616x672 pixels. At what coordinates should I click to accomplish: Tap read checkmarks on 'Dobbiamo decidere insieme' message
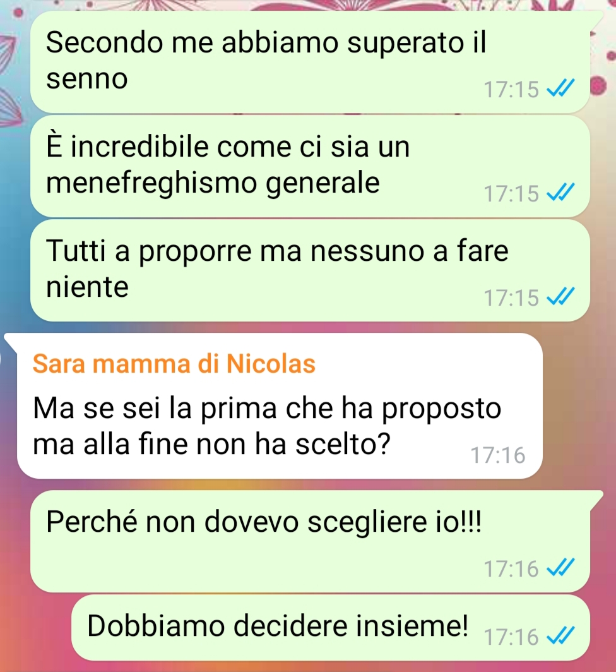tap(560, 636)
